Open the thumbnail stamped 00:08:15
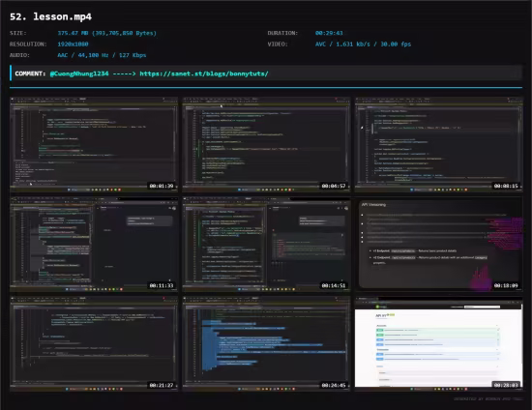The width and height of the screenshot is (532, 410). (439, 144)
